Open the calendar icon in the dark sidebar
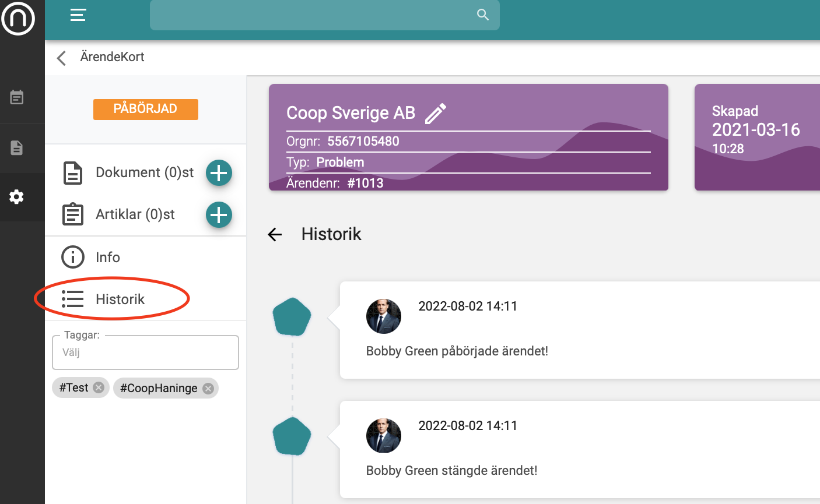This screenshot has width=820, height=504. tap(17, 97)
